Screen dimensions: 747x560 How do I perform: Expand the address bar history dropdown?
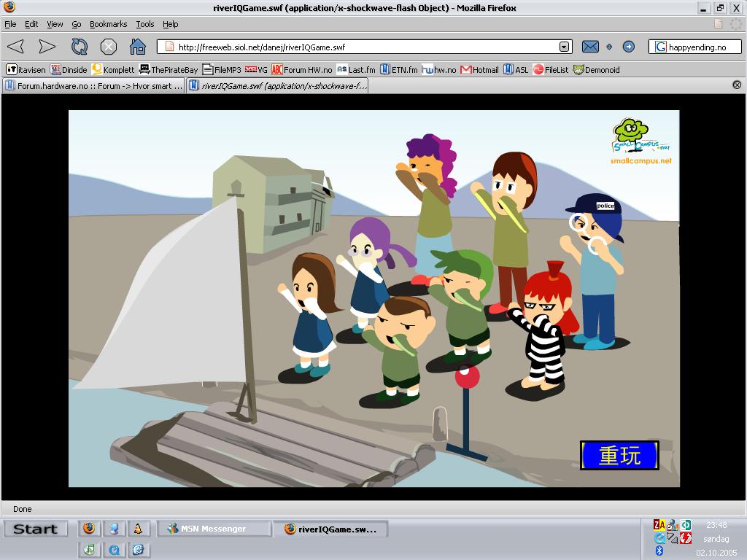click(564, 47)
